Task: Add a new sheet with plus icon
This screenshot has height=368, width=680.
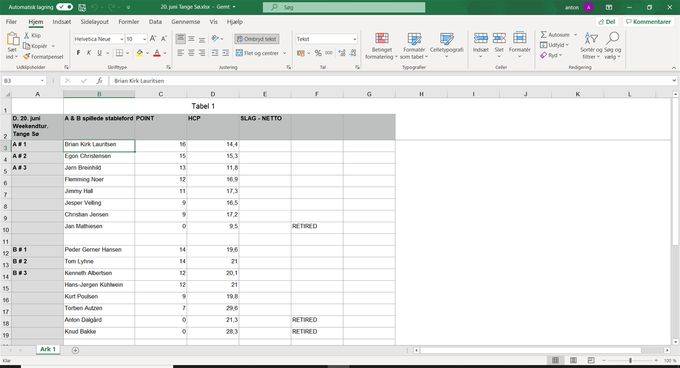Action: (75, 350)
